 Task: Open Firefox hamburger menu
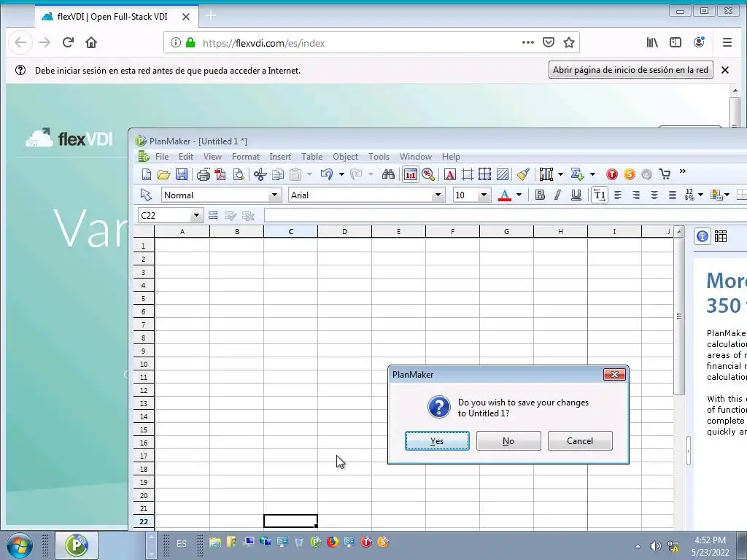point(727,43)
